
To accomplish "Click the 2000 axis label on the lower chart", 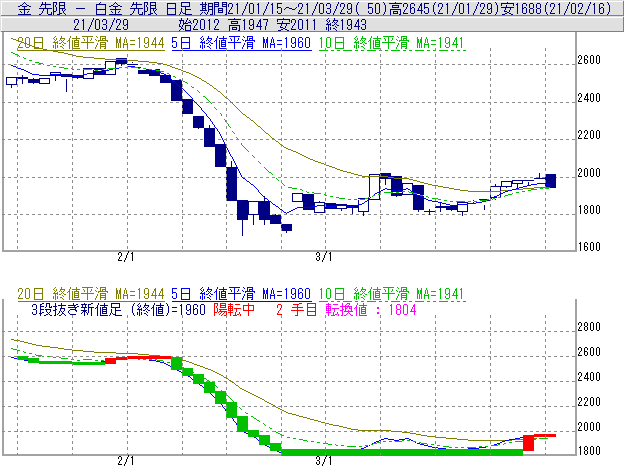I will (589, 427).
